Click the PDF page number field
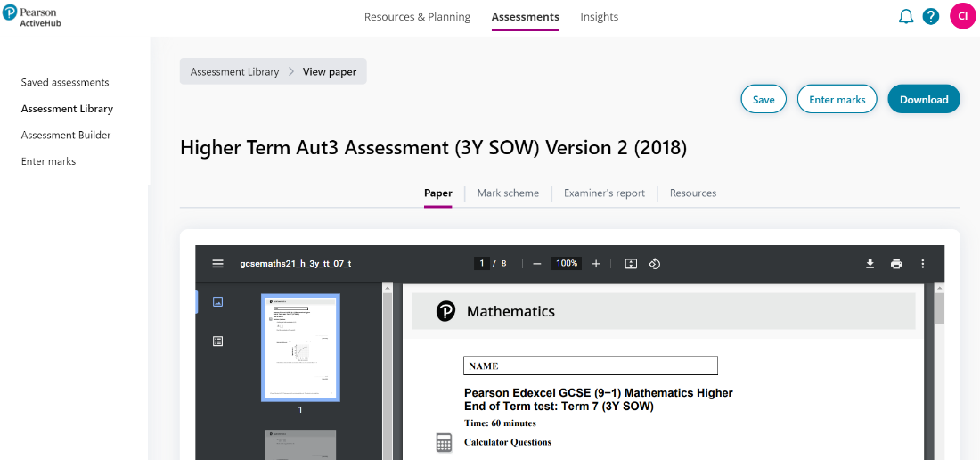980x460 pixels. click(x=482, y=264)
